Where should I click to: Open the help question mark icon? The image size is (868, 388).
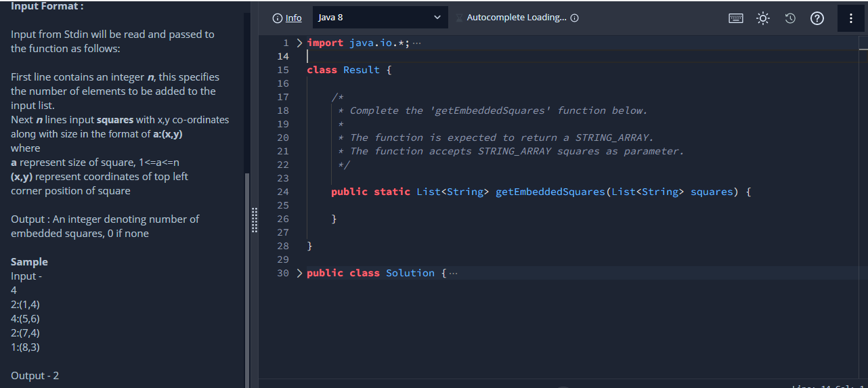pos(817,18)
